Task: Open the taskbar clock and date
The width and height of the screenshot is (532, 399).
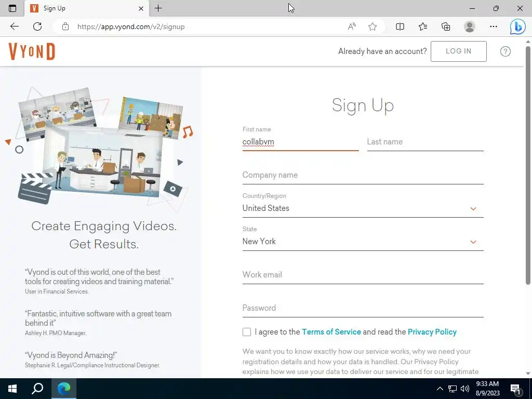Action: click(487, 389)
